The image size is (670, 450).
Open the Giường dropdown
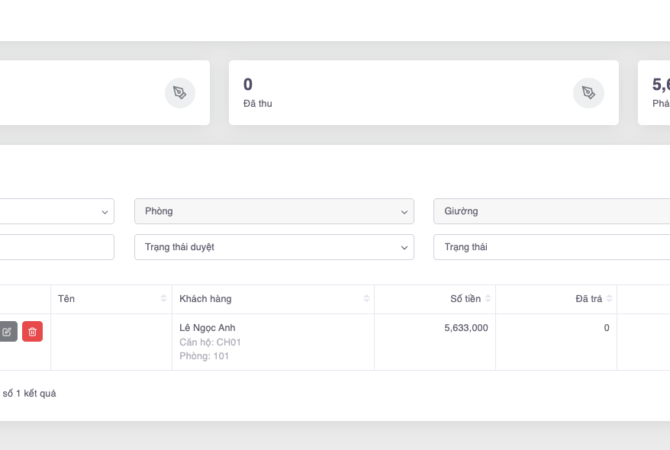click(x=550, y=211)
